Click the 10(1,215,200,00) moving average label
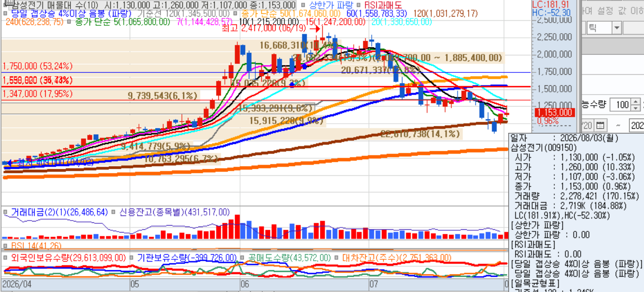The height and width of the screenshot is (292, 644). click(x=269, y=22)
